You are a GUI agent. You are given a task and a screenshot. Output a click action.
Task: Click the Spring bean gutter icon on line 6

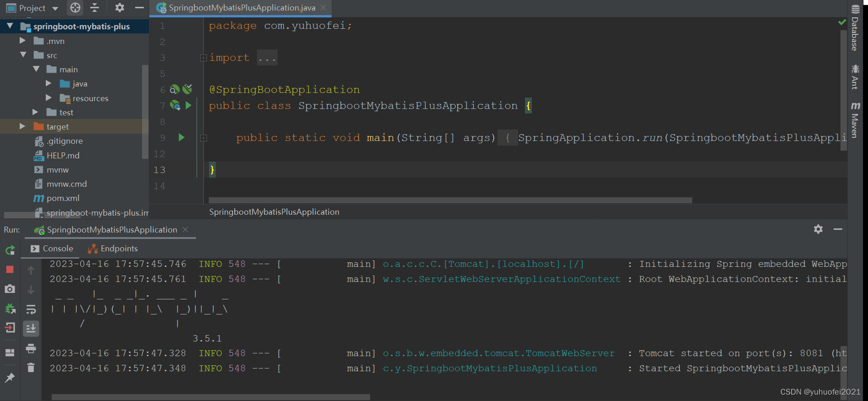pyautogui.click(x=175, y=89)
